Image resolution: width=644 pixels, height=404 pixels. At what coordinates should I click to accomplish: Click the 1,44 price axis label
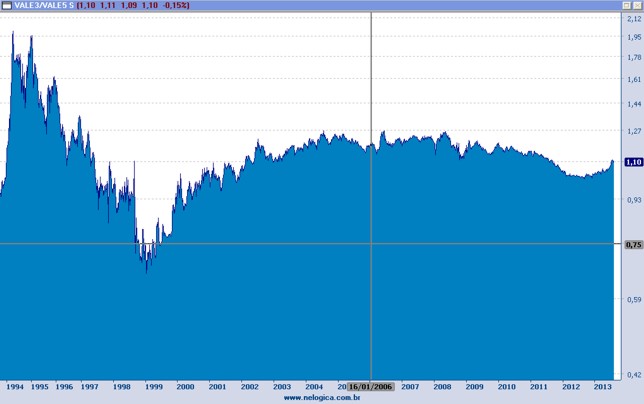[x=632, y=104]
